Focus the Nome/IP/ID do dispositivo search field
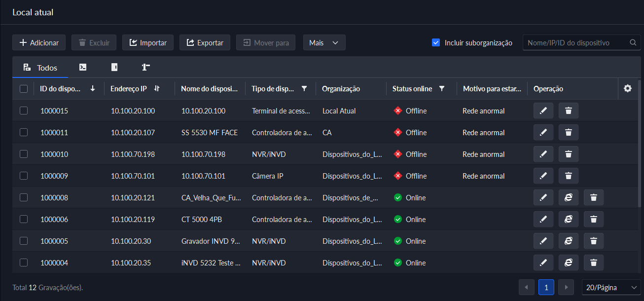Viewport: 644px width, 301px height. (575, 42)
